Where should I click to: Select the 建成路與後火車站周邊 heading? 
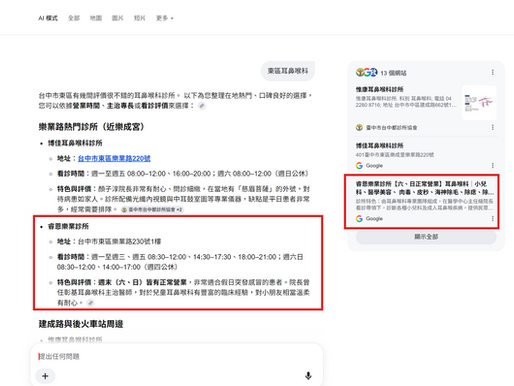[81, 324]
